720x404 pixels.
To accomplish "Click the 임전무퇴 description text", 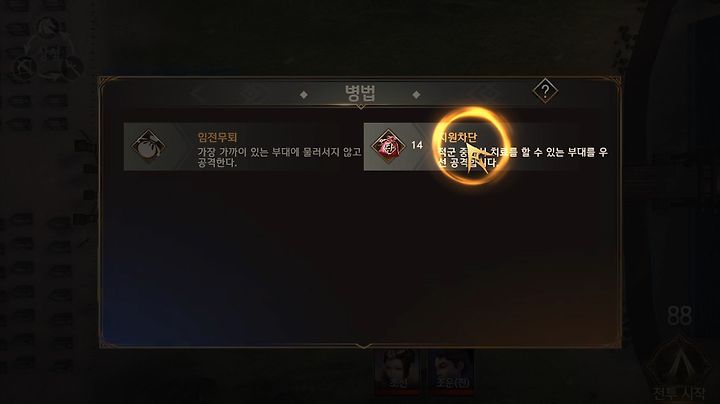I will (x=279, y=157).
